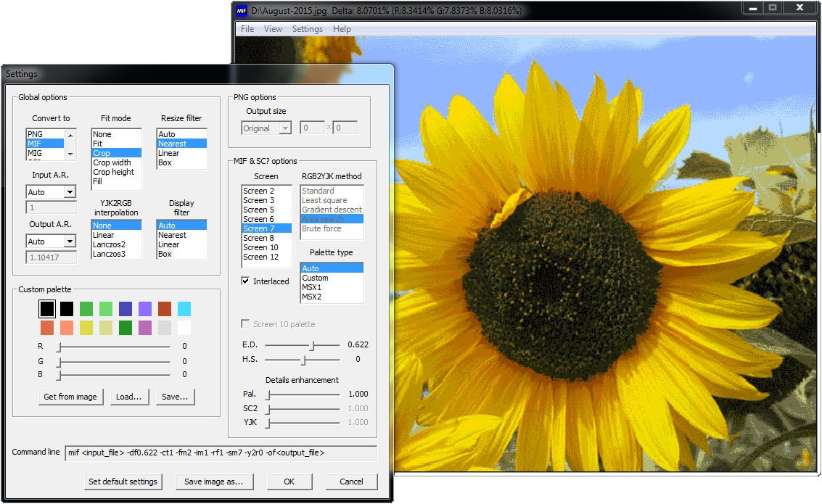Adjust the E.D. slider handle
This screenshot has height=504, width=822.
[313, 345]
